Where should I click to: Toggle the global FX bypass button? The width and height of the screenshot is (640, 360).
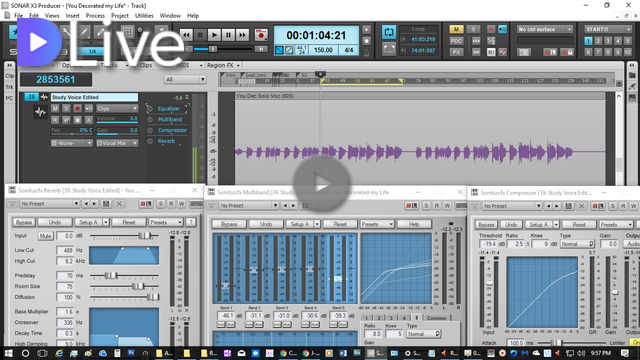(x=456, y=52)
